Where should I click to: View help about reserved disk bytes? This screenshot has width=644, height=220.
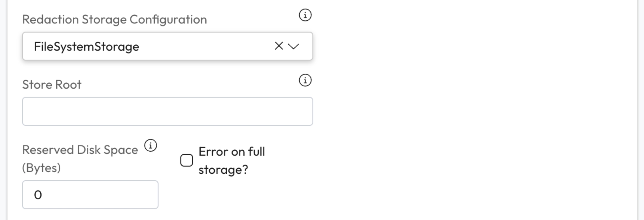pyautogui.click(x=151, y=145)
